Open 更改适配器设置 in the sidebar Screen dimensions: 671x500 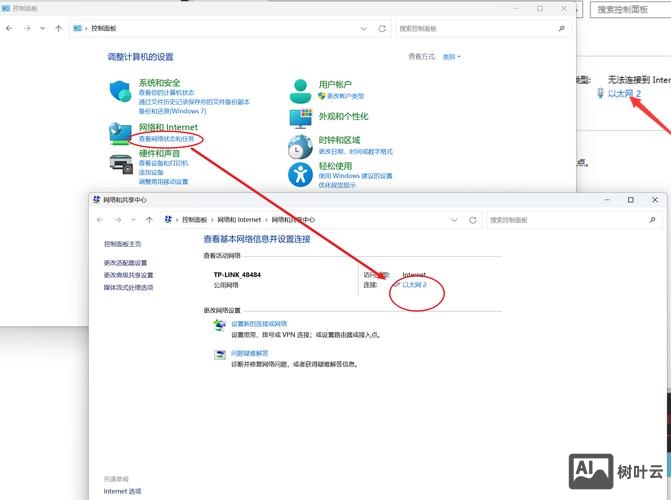point(125,262)
